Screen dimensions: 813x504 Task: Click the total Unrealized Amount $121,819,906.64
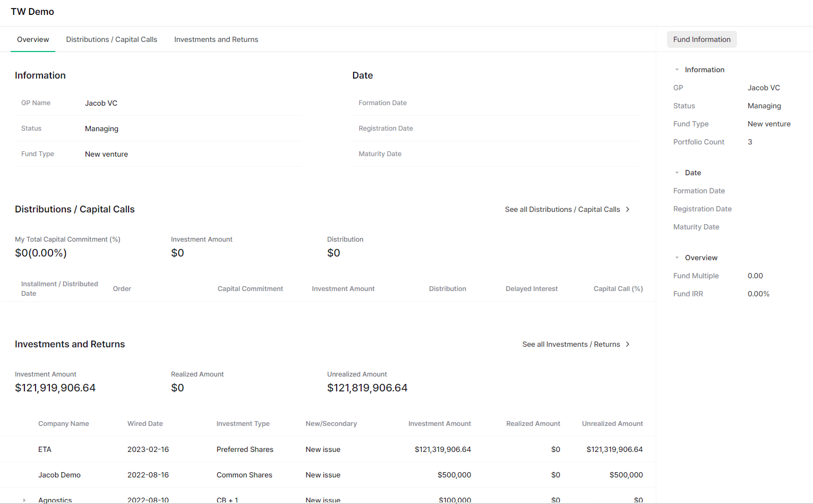click(x=367, y=388)
